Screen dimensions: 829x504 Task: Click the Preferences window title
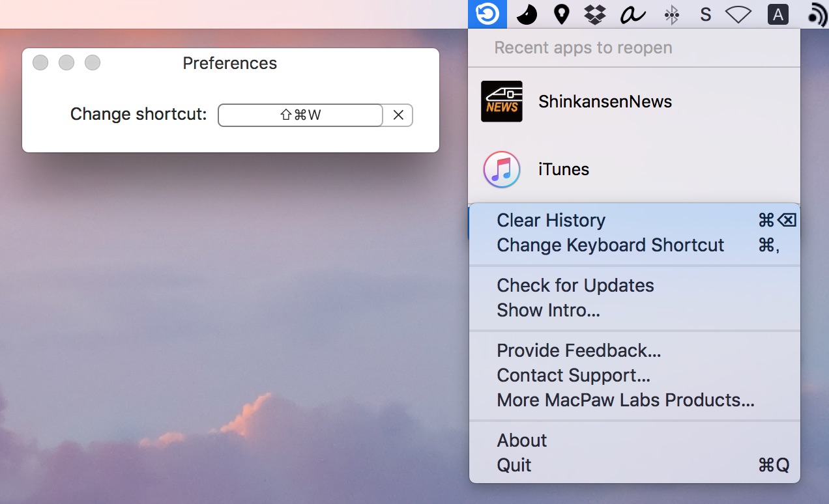230,63
